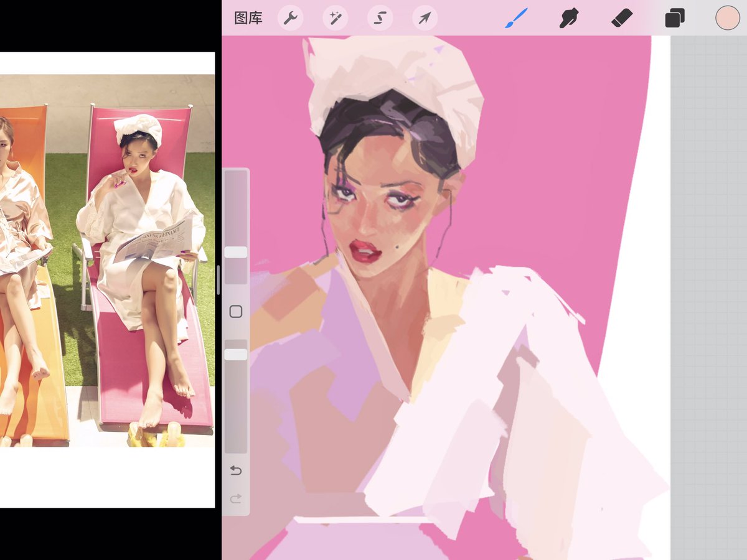Click the bottom of opacity slider track
Image resolution: width=747 pixels, height=560 pixels.
[x=236, y=448]
